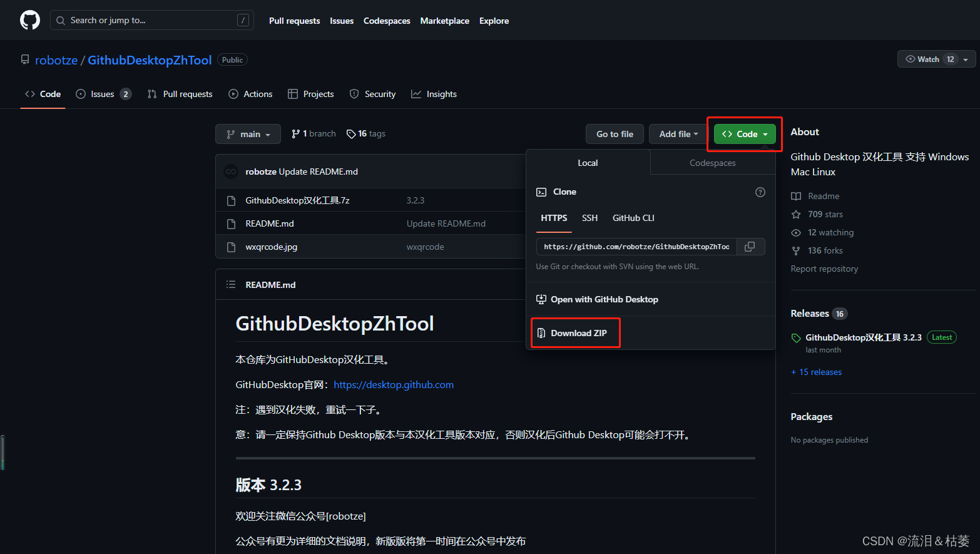Click file icon beside README.md row
This screenshot has height=554, width=980.
coord(231,223)
